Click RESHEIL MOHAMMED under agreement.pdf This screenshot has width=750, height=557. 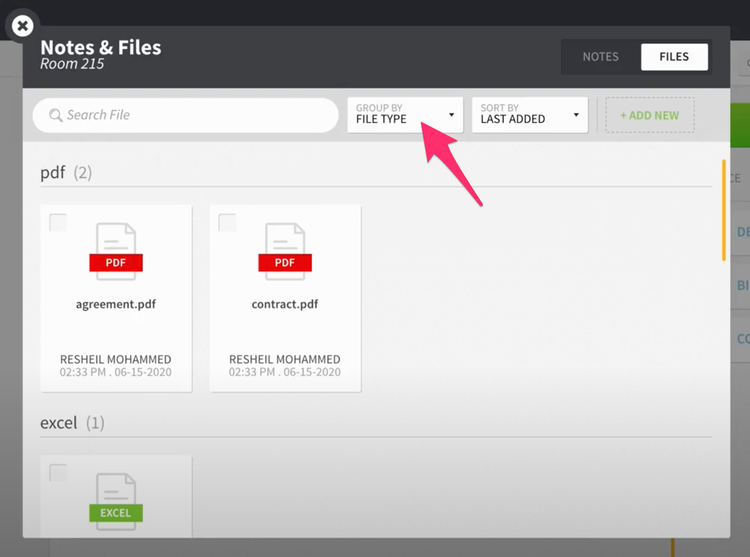tap(115, 359)
